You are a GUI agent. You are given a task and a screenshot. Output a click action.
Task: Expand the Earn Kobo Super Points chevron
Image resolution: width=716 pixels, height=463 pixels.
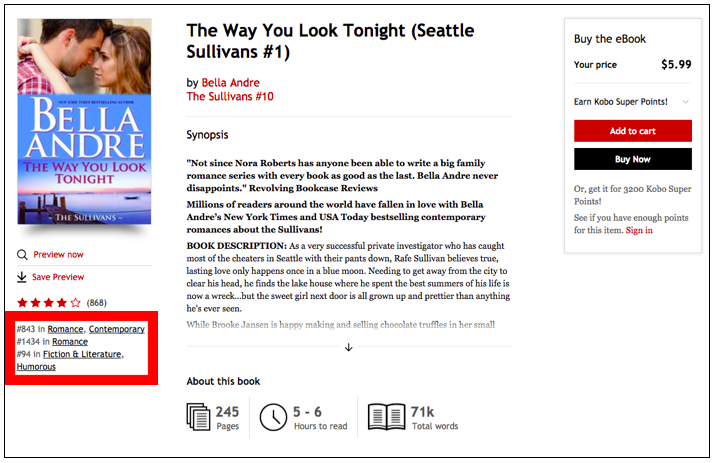pyautogui.click(x=685, y=101)
